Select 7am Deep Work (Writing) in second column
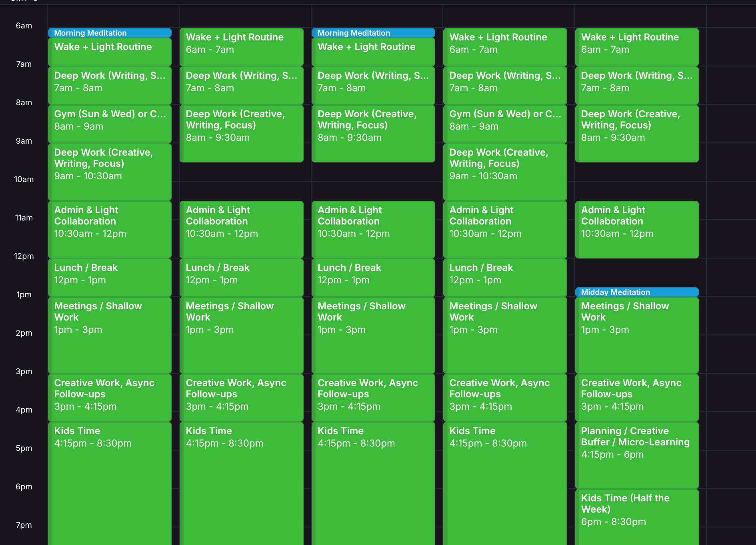 click(242, 85)
